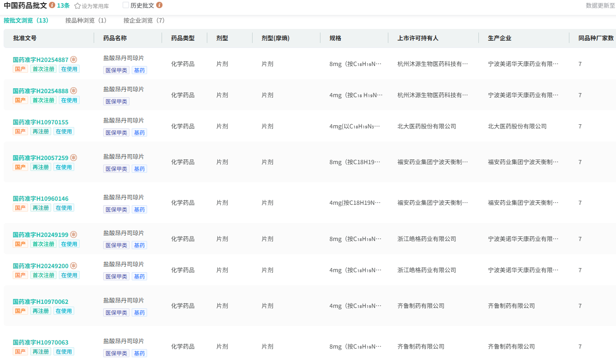Click 审 icon next to H20254888
616x364 pixels.
pyautogui.click(x=73, y=91)
